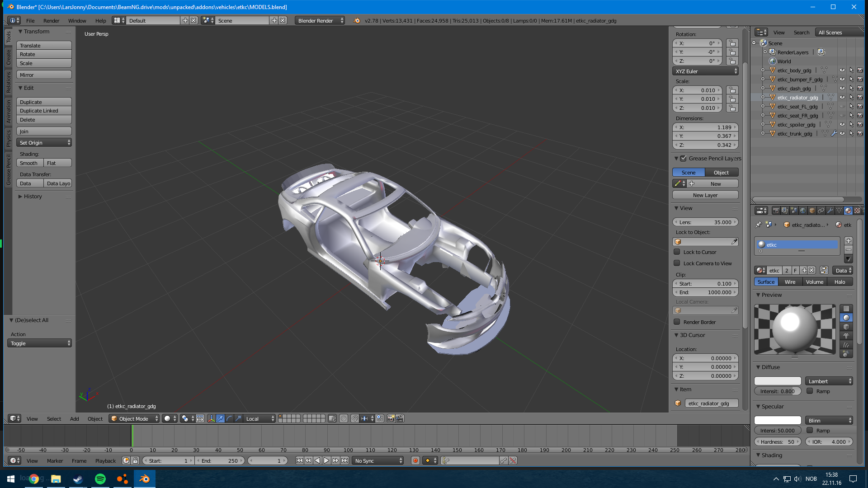Click the OpenGL render camera icon
Viewport: 868px width, 488px height.
tap(391, 419)
